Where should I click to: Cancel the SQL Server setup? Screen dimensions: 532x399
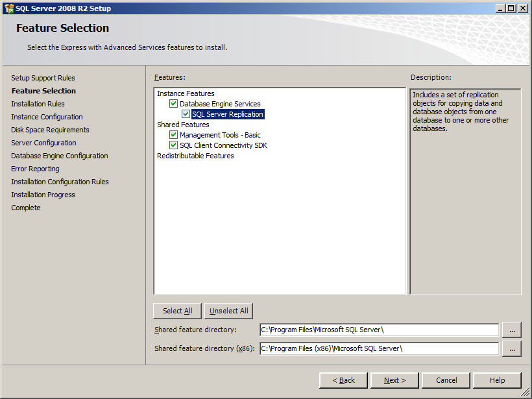[x=446, y=380]
